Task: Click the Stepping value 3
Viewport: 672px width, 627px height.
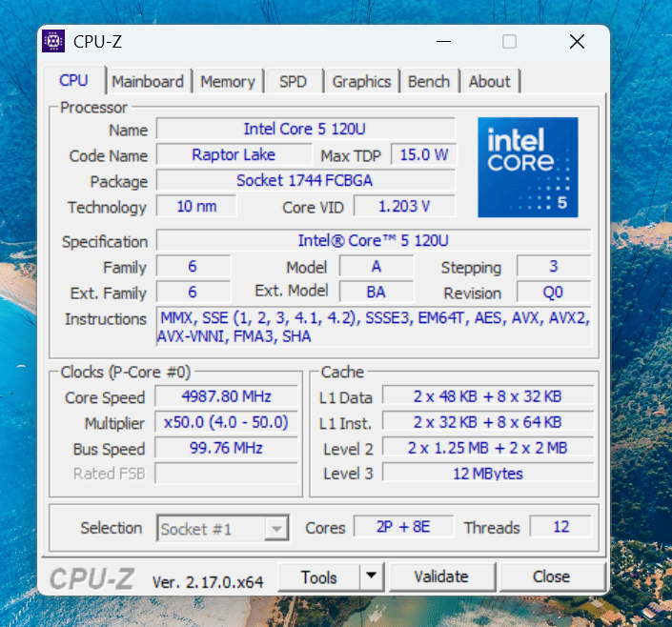Action: coord(554,266)
